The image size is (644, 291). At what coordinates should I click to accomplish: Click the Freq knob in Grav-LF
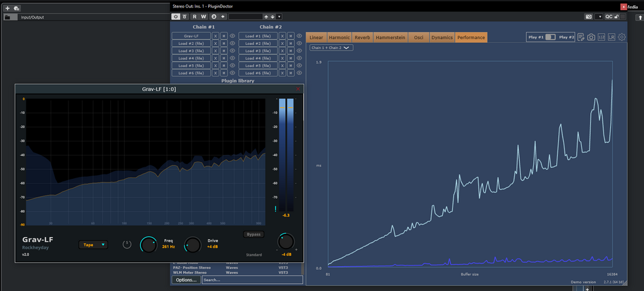click(148, 245)
